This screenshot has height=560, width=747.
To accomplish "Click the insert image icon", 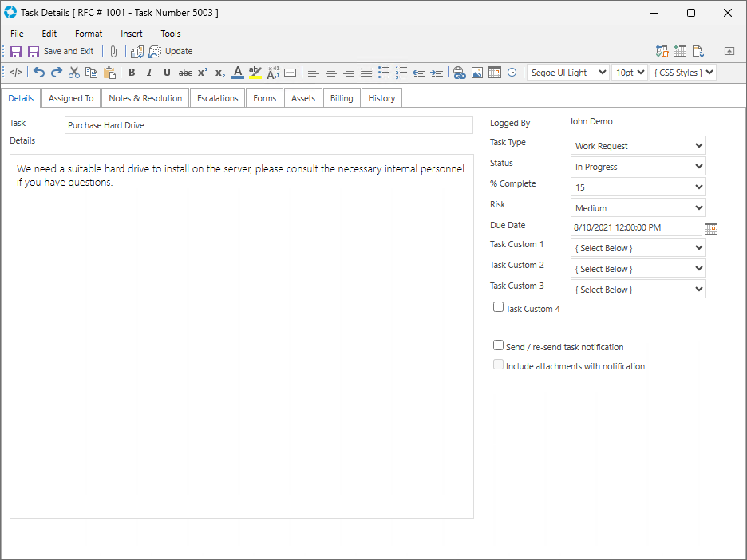I will coord(476,73).
